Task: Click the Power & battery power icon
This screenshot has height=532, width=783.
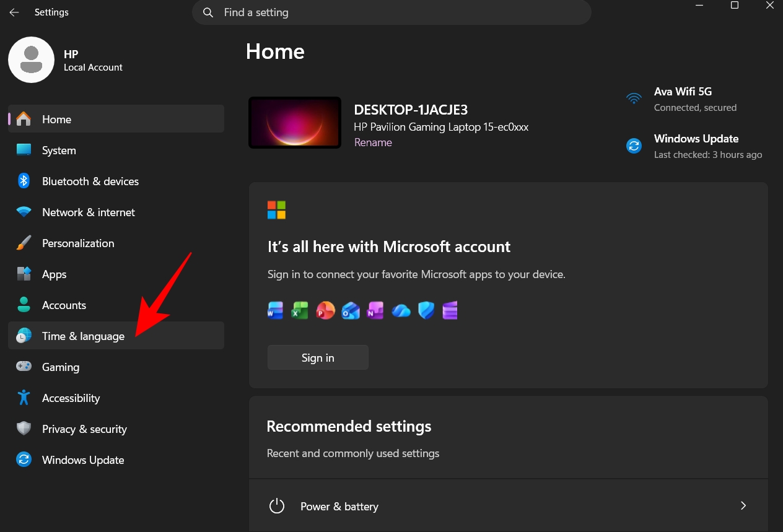Action: click(276, 506)
